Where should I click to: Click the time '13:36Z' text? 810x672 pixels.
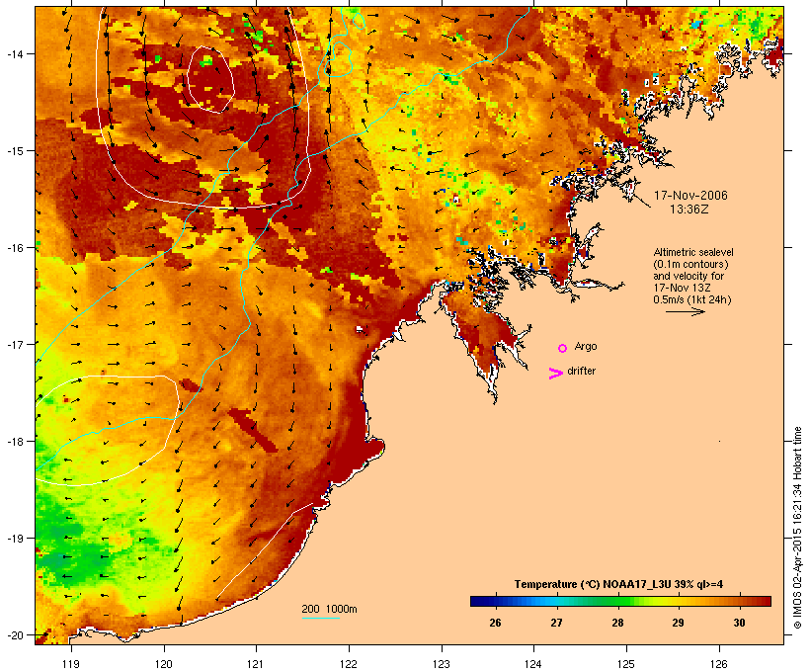(x=688, y=210)
